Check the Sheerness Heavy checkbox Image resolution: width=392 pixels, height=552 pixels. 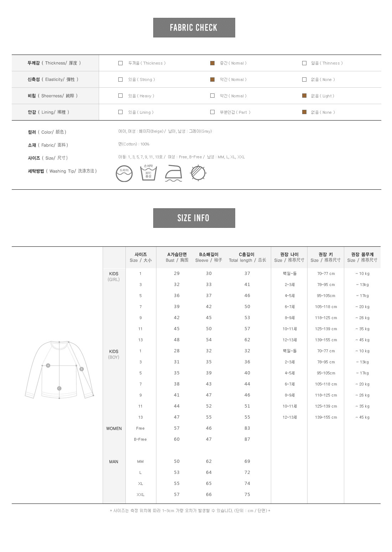tap(120, 96)
